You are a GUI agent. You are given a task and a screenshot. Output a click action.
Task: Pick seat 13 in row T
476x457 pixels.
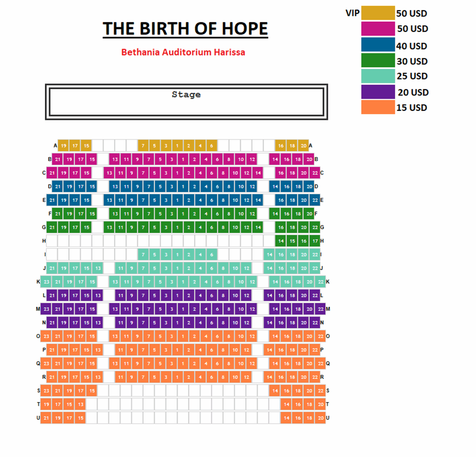coord(81,404)
